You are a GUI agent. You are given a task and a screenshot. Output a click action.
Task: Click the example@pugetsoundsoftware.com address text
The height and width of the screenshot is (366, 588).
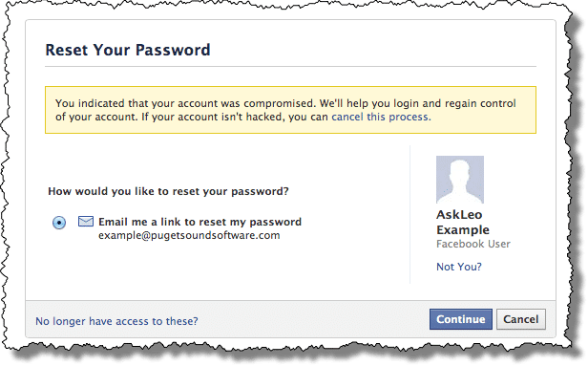(x=189, y=235)
